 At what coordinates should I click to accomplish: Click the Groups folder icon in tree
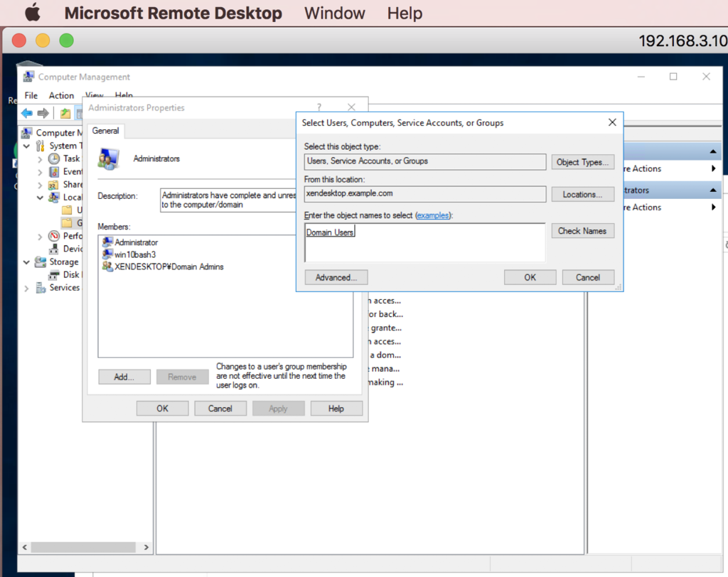[67, 223]
